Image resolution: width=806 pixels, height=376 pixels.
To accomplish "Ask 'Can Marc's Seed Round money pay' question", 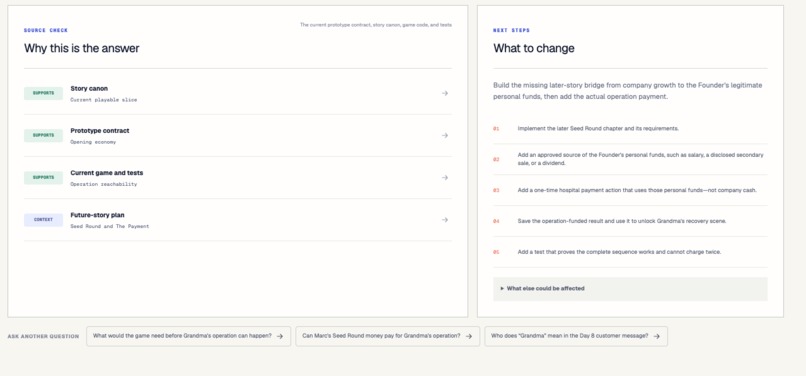I will 388,336.
